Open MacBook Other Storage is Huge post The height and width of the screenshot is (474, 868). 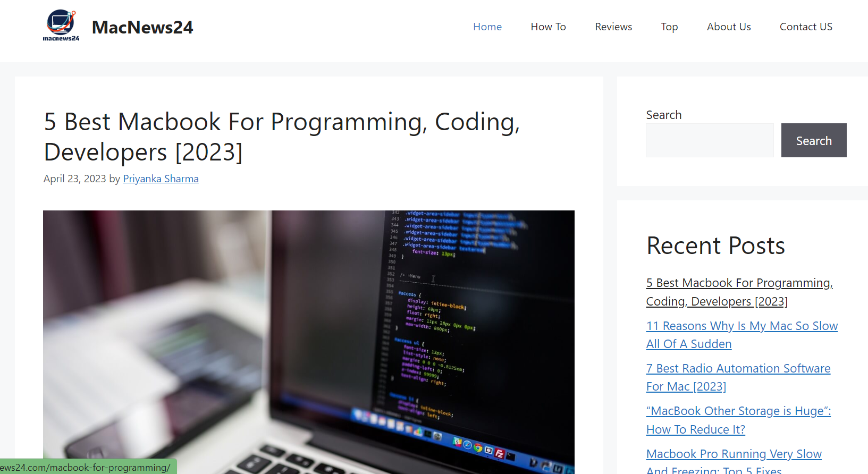738,420
